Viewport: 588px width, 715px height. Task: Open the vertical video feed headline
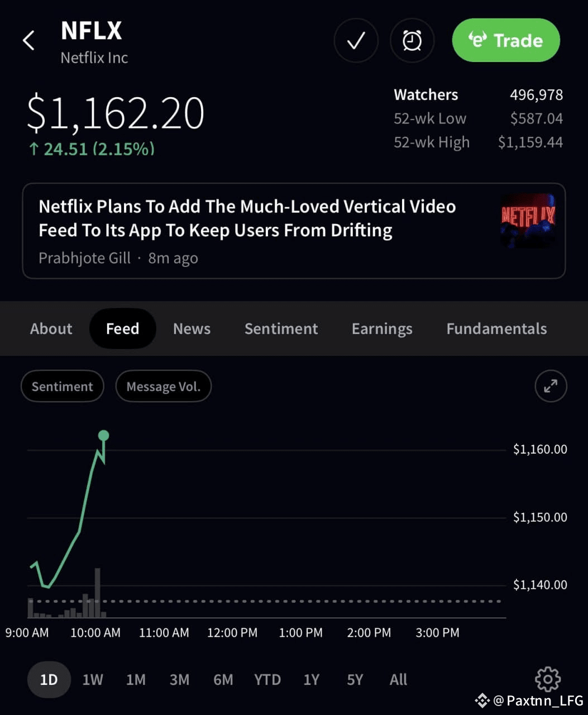click(247, 218)
